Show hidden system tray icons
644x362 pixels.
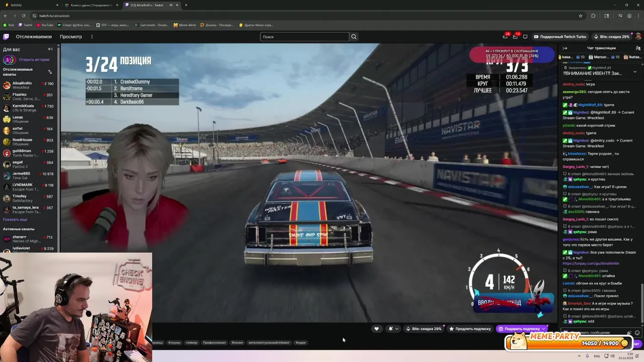pos(579,356)
